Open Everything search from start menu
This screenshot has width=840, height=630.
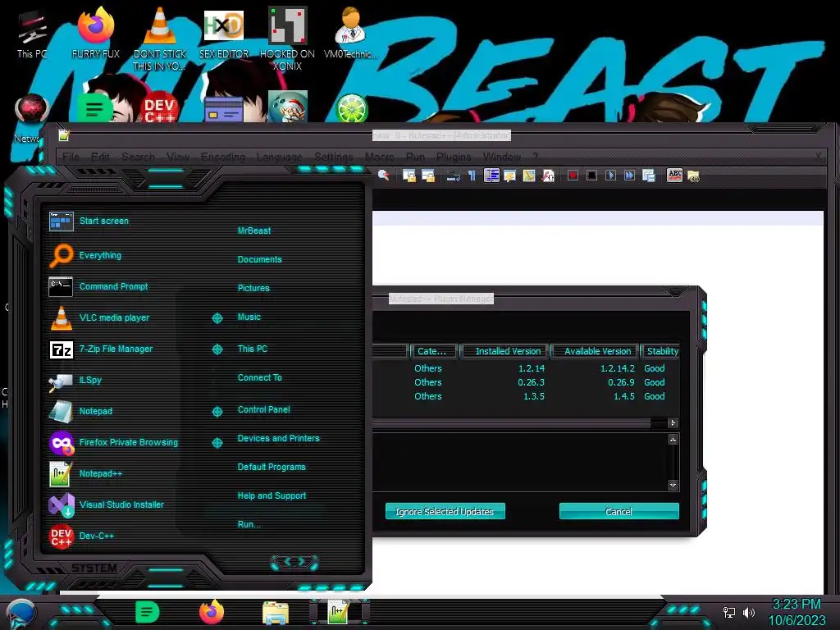point(100,256)
